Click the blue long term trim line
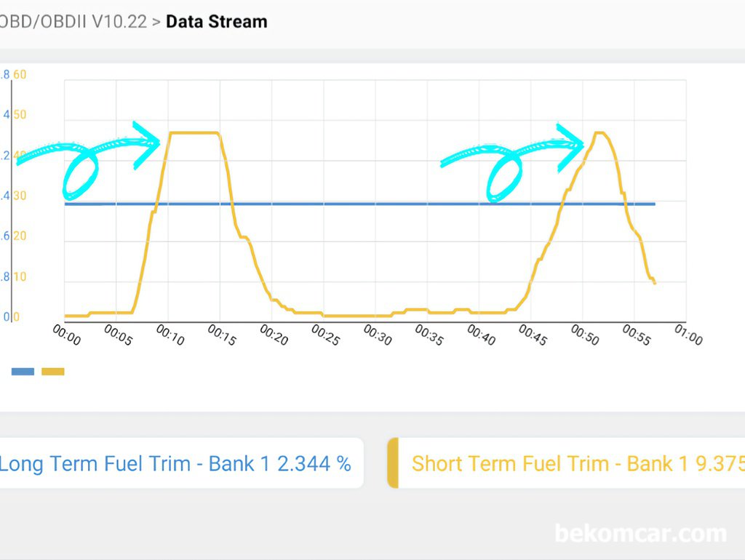Viewport: 745px width, 560px height. tap(359, 204)
